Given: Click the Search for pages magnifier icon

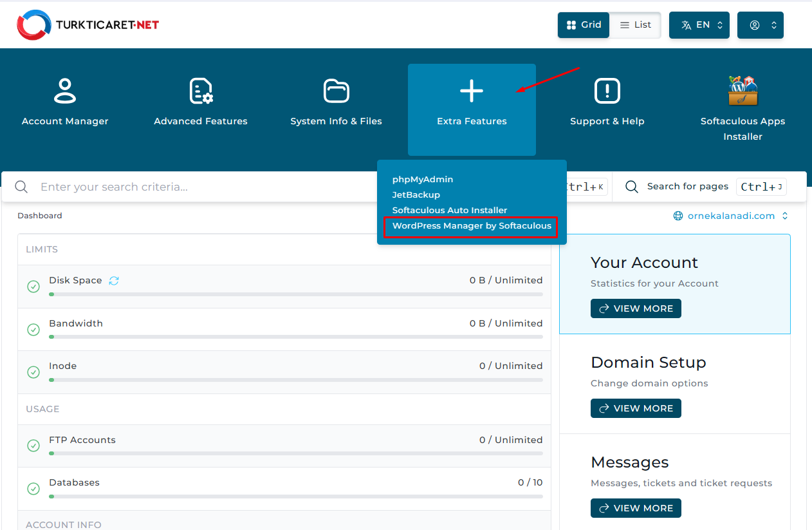Looking at the screenshot, I should pyautogui.click(x=632, y=187).
